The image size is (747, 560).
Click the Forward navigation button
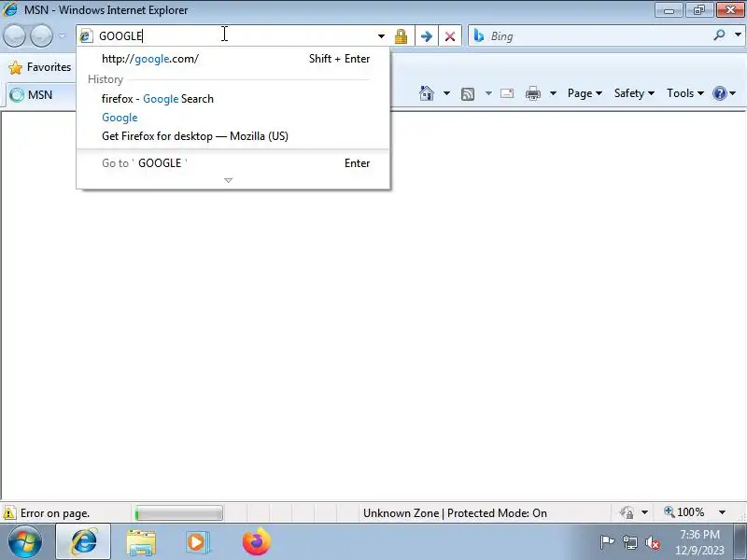(42, 35)
